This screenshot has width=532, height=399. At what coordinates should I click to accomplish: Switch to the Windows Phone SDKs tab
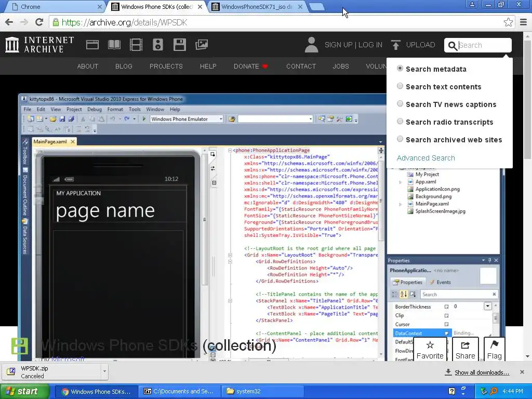pos(156,7)
